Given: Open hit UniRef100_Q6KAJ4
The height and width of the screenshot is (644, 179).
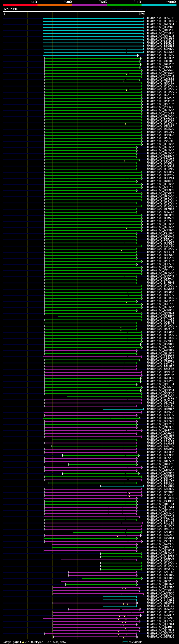Looking at the screenshot, I should coord(161,37).
